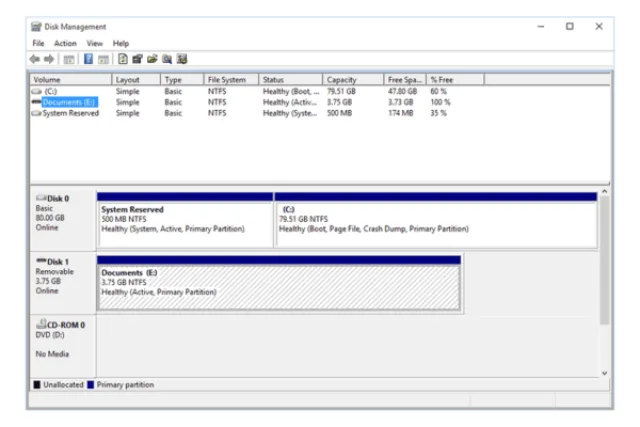Select the System Reserved partition on Disk 0

[x=185, y=220]
